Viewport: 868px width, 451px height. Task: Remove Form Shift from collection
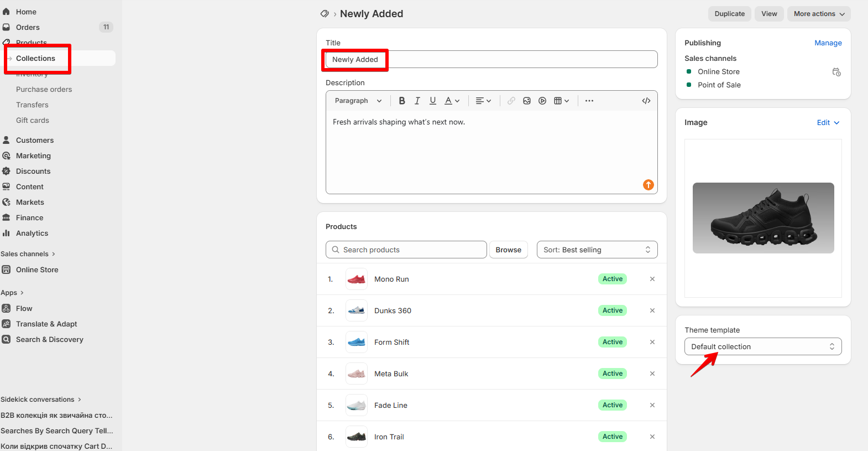pos(652,342)
